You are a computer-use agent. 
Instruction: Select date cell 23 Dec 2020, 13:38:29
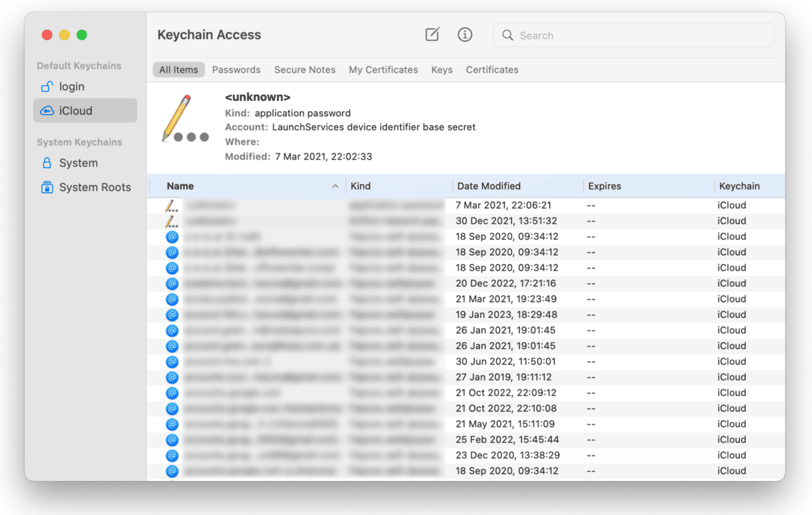tap(507, 456)
